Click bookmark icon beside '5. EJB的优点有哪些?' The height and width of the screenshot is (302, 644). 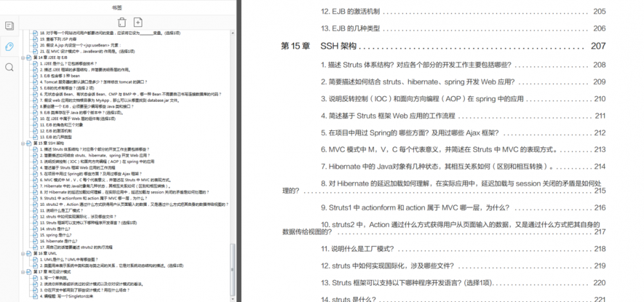pyautogui.click(x=35, y=88)
